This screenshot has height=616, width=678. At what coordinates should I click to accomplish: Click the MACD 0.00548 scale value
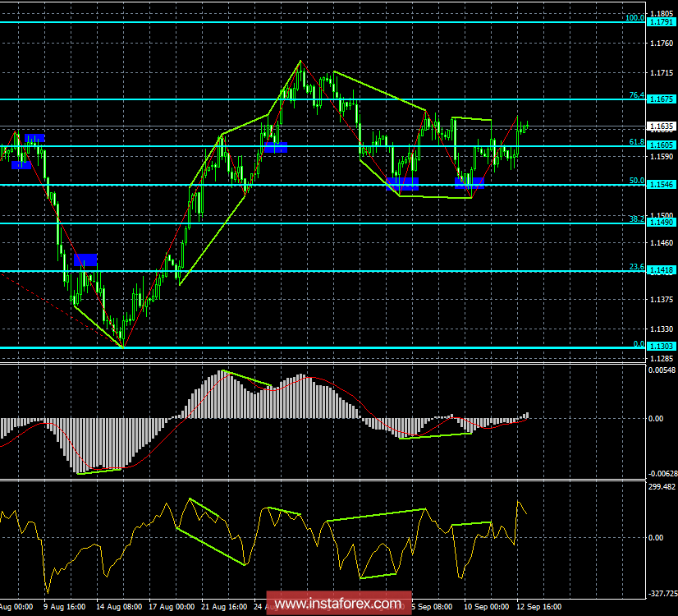click(662, 370)
